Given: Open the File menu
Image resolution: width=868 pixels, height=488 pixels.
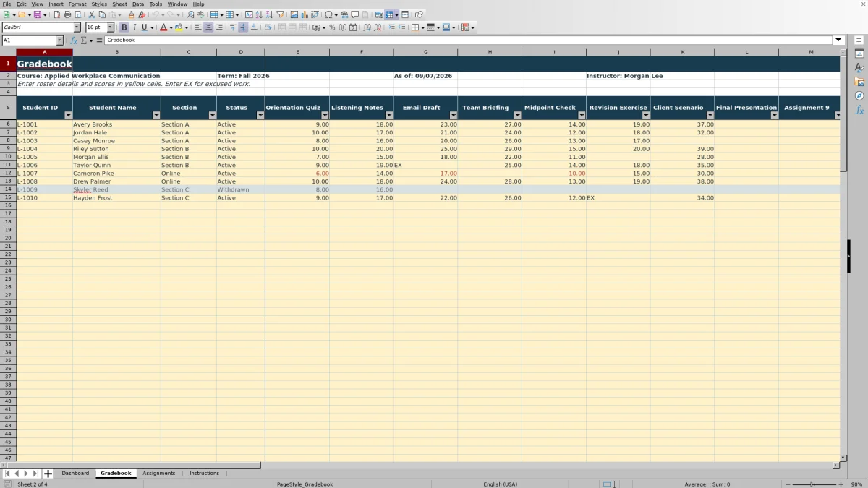Looking at the screenshot, I should [7, 4].
